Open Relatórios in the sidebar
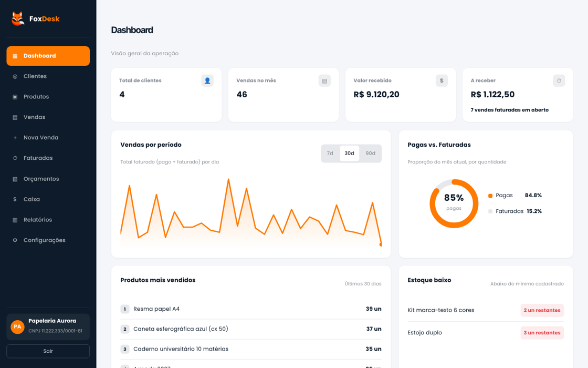This screenshot has width=588, height=368. pos(48,220)
